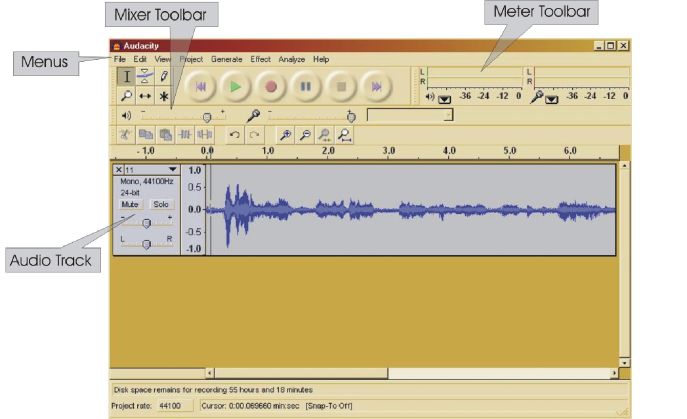Click the vertical scrollbar up arrow
The image size is (687, 419).
pos(625,166)
